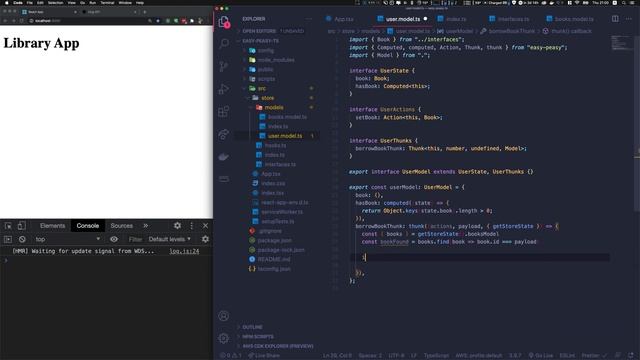
Task: Switch to the books.model.ts editor tab
Action: tap(570, 19)
